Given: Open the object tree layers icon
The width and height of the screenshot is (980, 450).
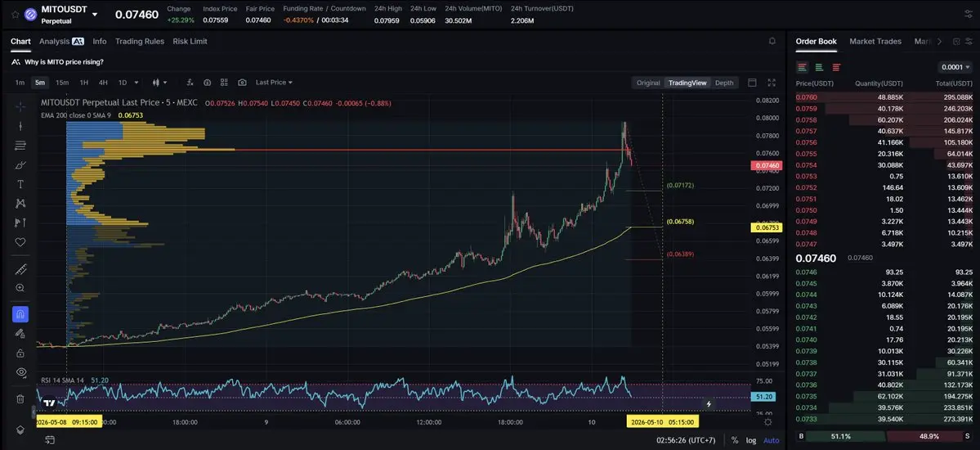Looking at the screenshot, I should coord(20,430).
